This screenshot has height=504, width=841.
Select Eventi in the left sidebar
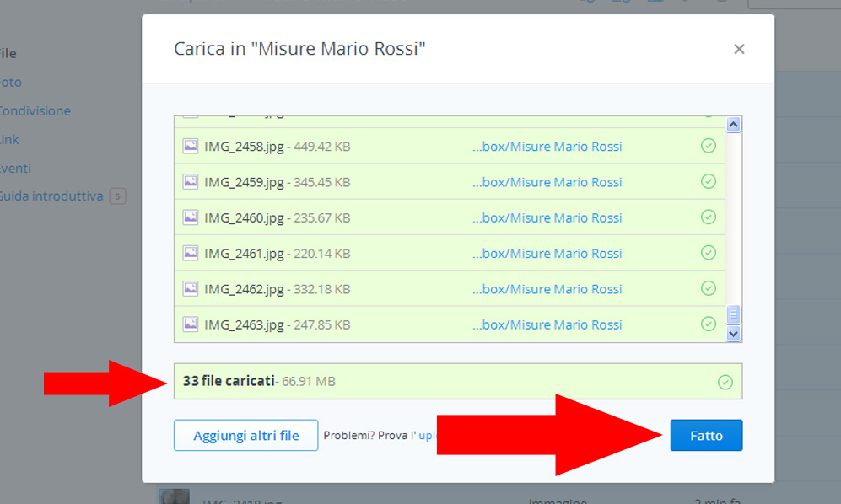click(x=15, y=168)
